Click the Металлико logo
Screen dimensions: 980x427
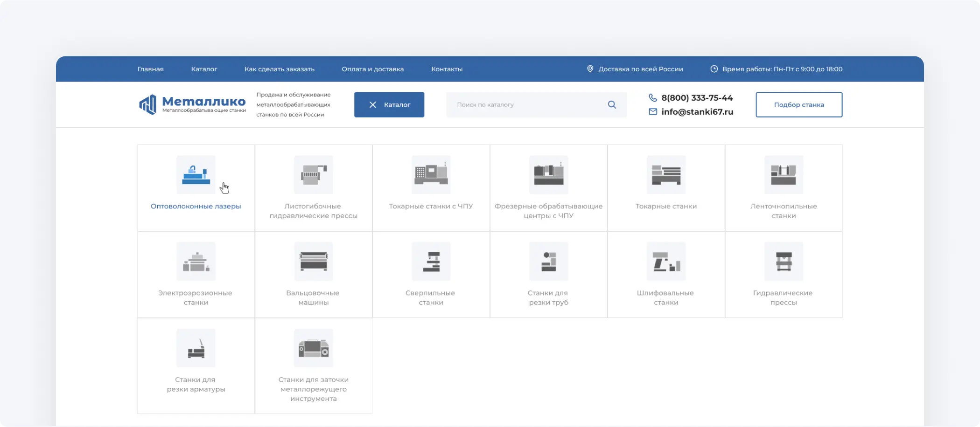(192, 104)
